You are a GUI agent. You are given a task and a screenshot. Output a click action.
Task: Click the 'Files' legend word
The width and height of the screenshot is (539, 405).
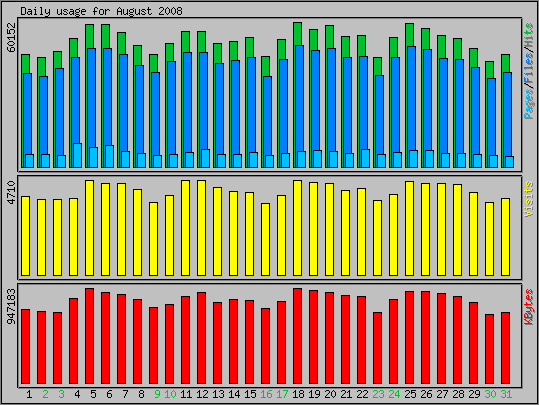click(x=529, y=69)
